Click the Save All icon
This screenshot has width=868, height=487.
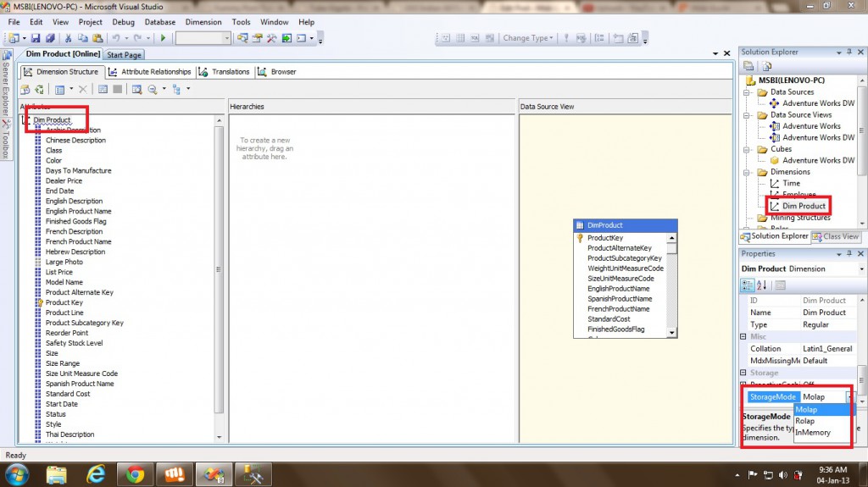pyautogui.click(x=50, y=38)
